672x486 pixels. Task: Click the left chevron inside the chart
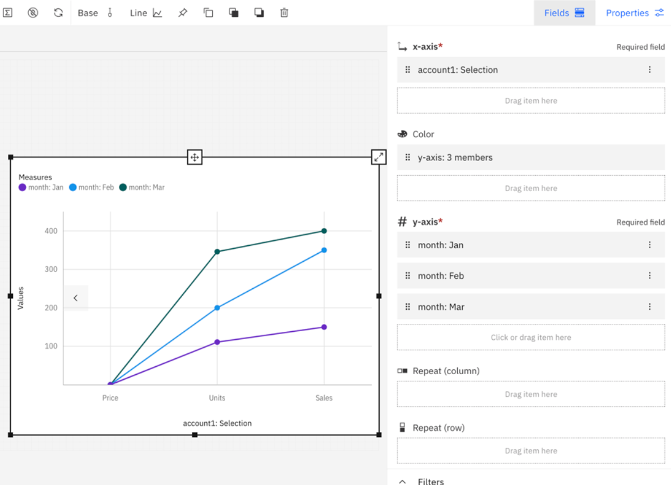point(76,298)
